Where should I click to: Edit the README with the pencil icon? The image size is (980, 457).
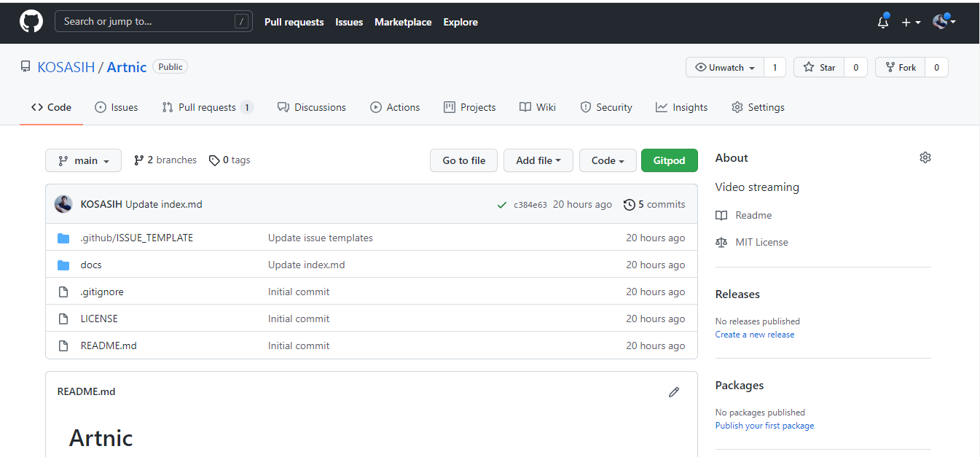pos(674,392)
